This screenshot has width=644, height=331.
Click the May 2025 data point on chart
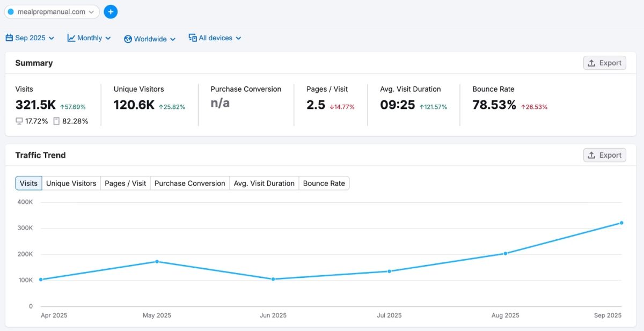coord(157,262)
